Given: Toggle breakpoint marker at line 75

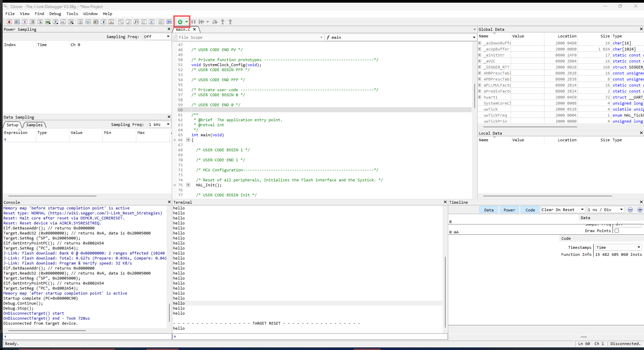Looking at the screenshot, I should pos(175,185).
